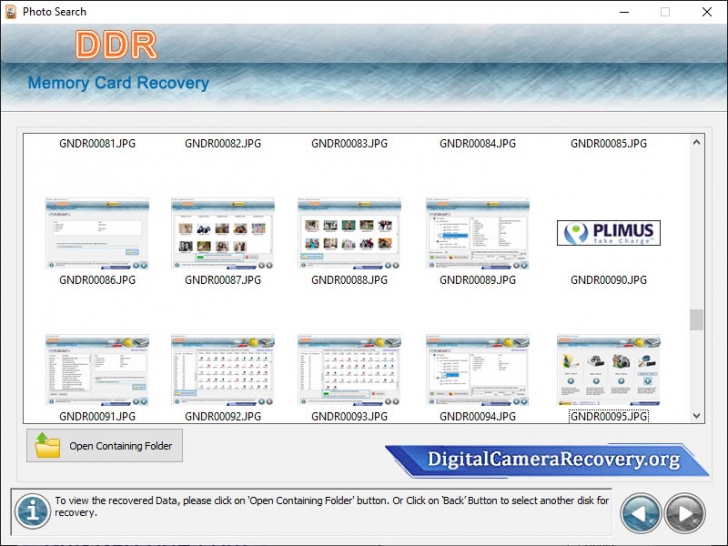The image size is (728, 546).
Task: Select thumbnail GNDR00088.JPG
Action: [349, 234]
